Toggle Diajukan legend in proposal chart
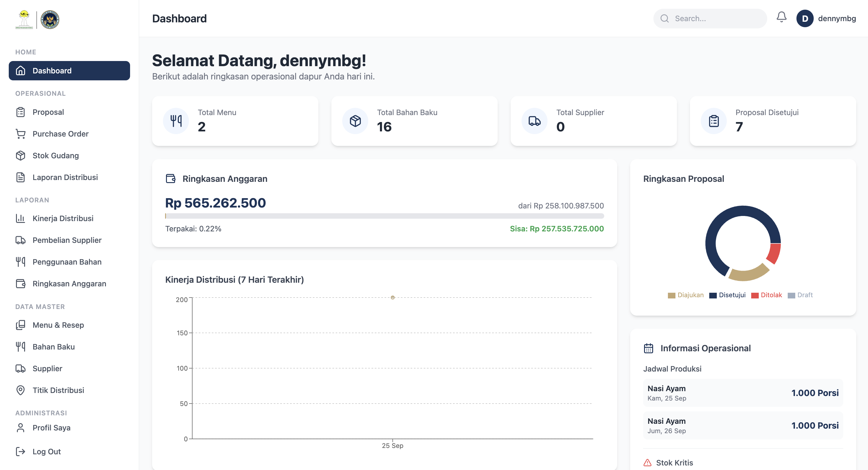This screenshot has height=470, width=868. coord(685,295)
